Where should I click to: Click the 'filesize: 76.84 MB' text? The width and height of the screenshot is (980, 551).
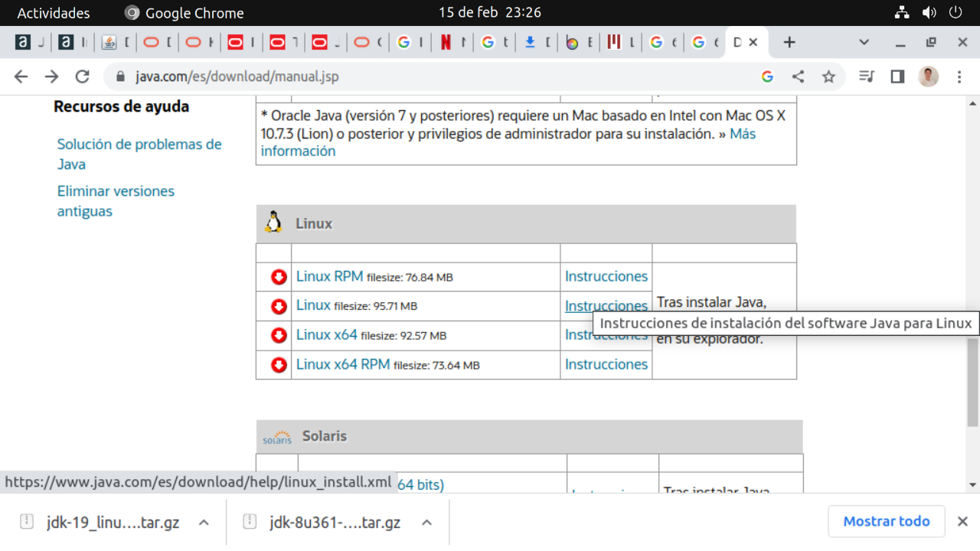(x=410, y=278)
